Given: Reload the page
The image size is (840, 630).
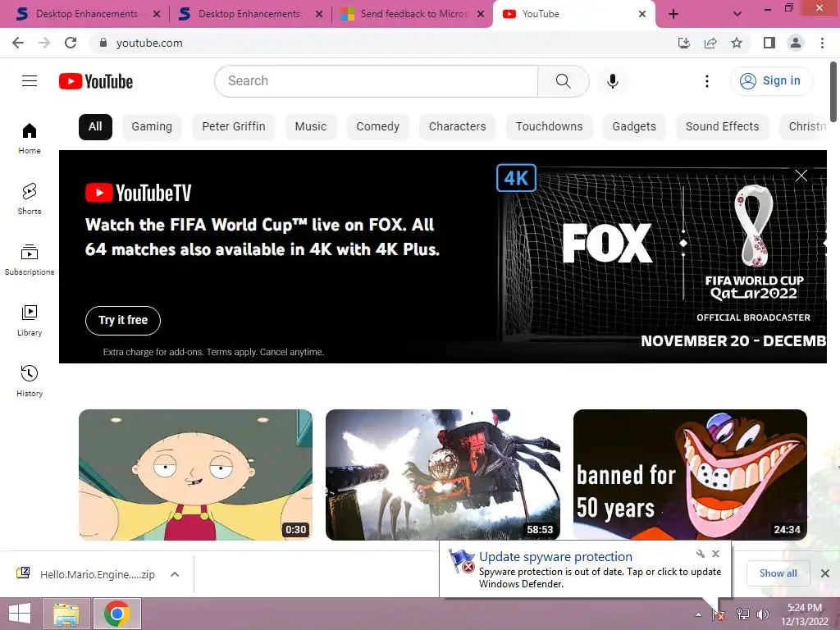Looking at the screenshot, I should [x=71, y=43].
